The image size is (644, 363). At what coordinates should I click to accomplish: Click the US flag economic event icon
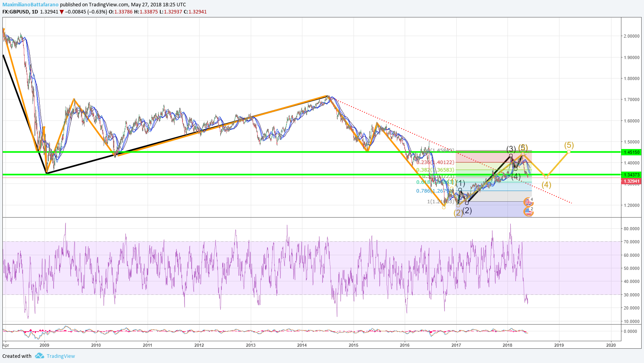pos(528,211)
